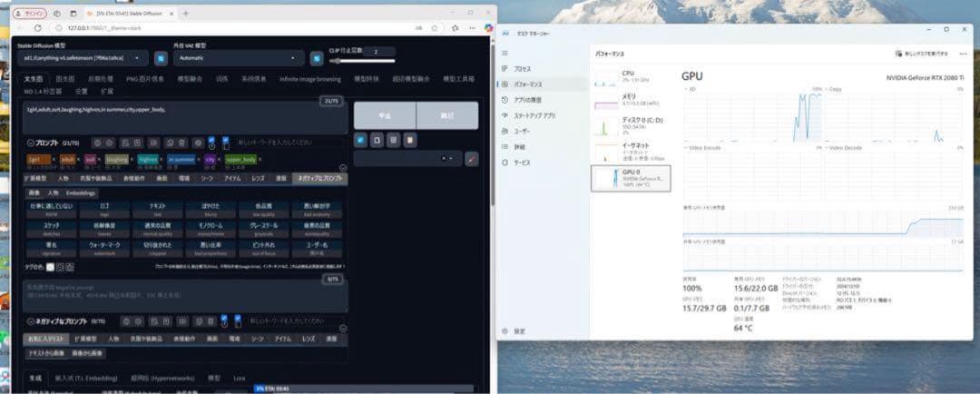Image resolution: width=980 pixels, height=394 pixels.
Task: Click the blue check icon under generate buttons
Action: [x=360, y=140]
